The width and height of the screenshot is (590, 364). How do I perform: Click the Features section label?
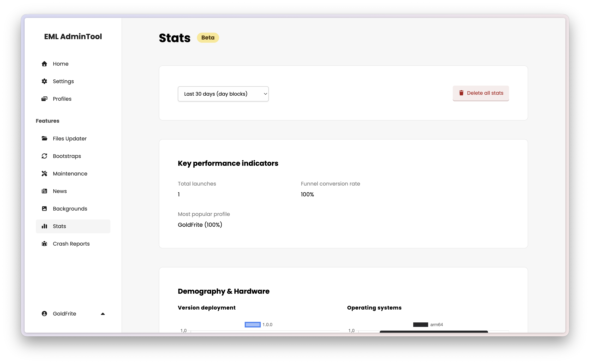click(x=47, y=121)
